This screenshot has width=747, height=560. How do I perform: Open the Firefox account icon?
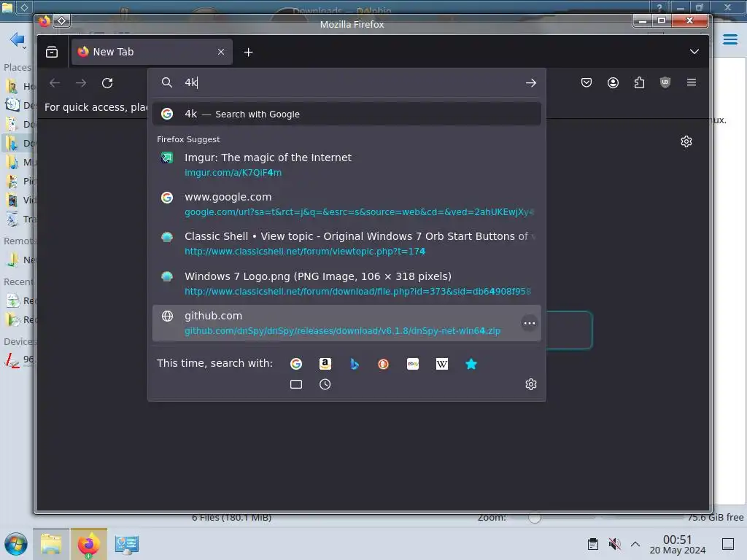(613, 82)
